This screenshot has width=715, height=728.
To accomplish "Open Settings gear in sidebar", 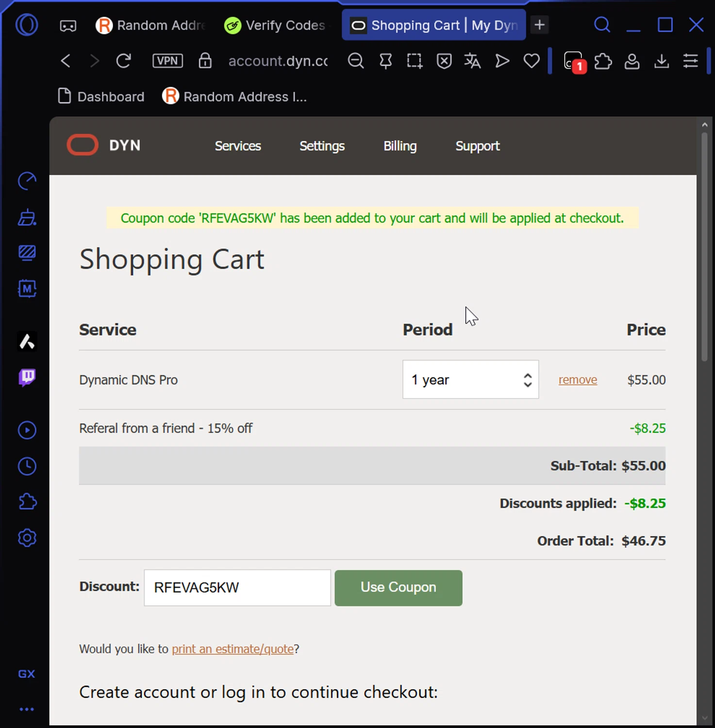I will click(x=27, y=538).
